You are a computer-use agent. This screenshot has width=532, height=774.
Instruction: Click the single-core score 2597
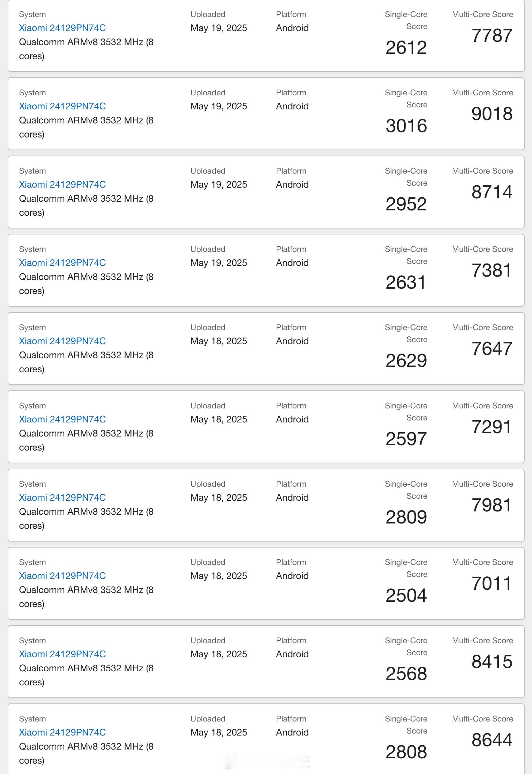pyautogui.click(x=406, y=439)
